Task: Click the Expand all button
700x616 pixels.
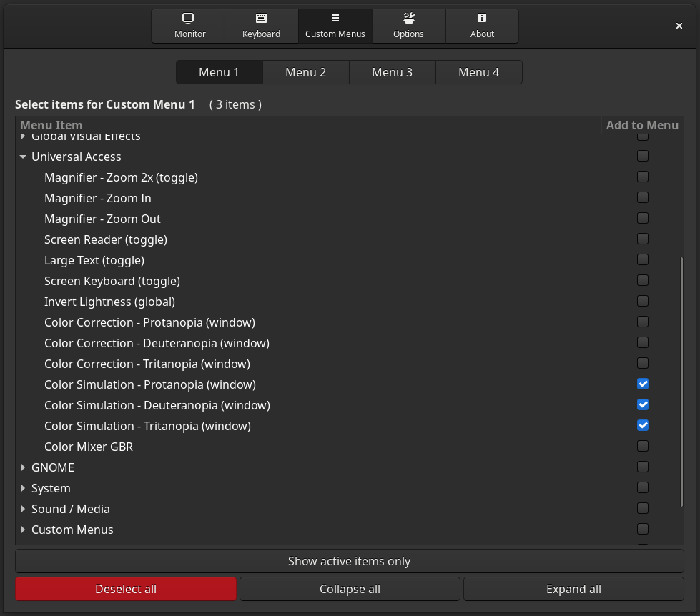Action: click(x=573, y=589)
